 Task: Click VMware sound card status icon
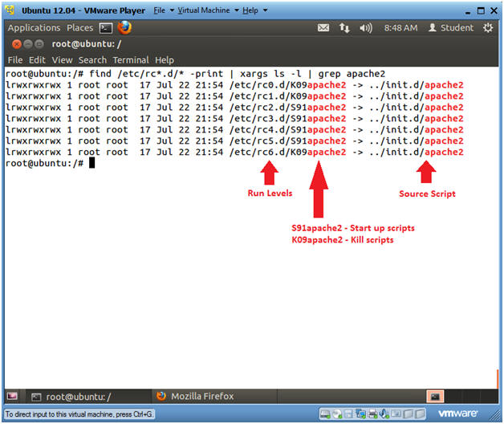click(x=384, y=414)
